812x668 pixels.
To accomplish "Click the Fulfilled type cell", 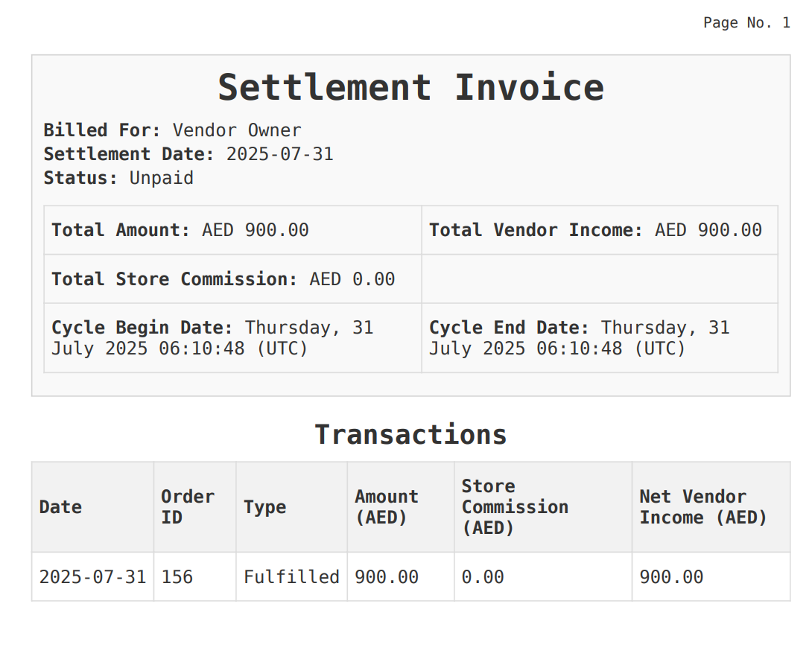I will click(x=291, y=577).
